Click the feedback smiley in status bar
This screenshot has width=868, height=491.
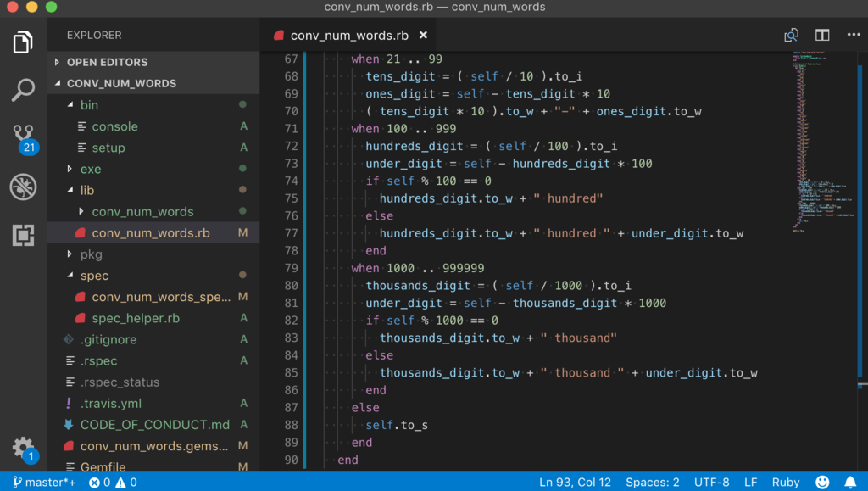822,483
